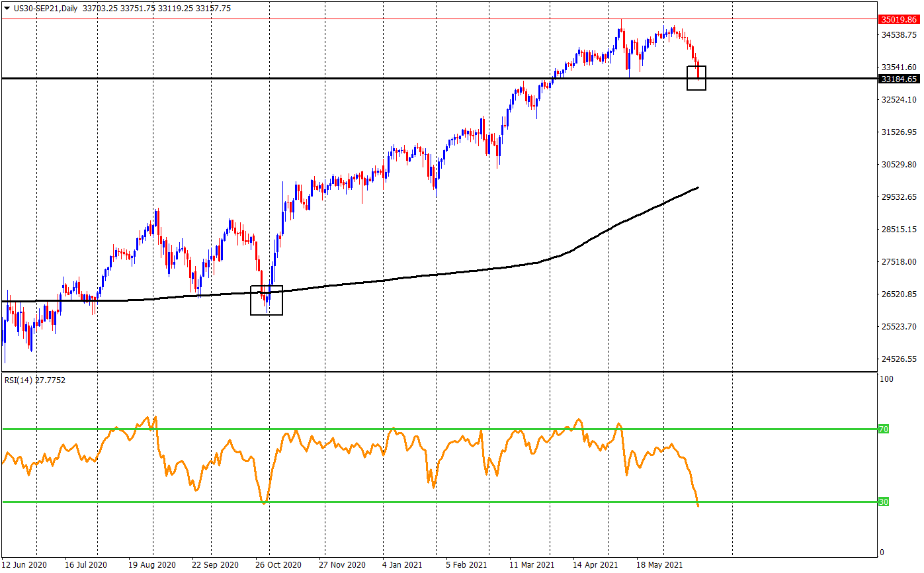The height and width of the screenshot is (573, 924).
Task: Click the RSI(14) indicator label
Action: pyautogui.click(x=18, y=380)
